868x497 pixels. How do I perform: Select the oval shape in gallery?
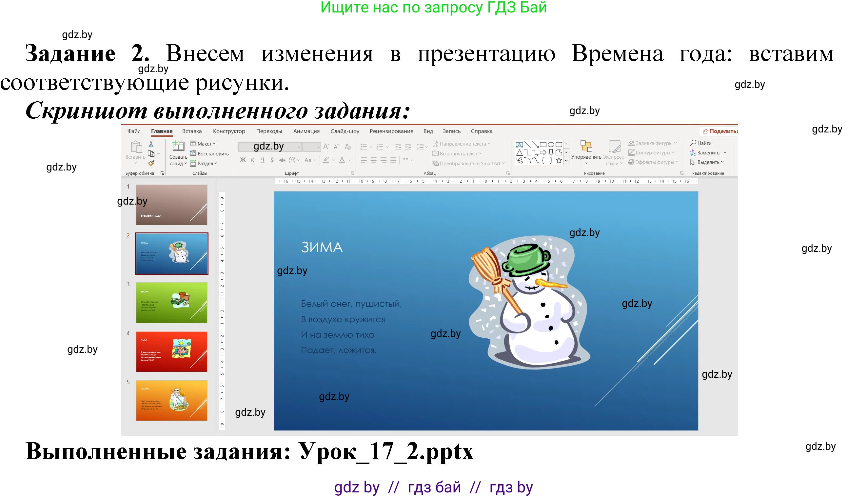[x=551, y=144]
